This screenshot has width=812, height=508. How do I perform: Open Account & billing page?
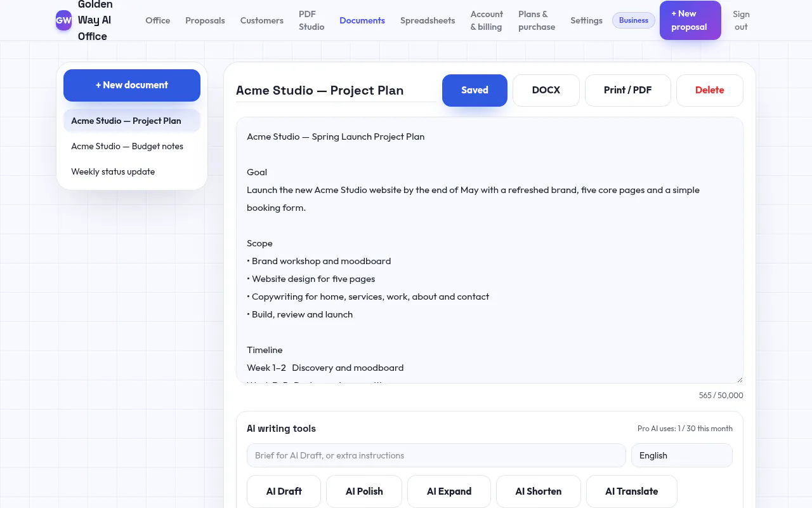point(487,20)
